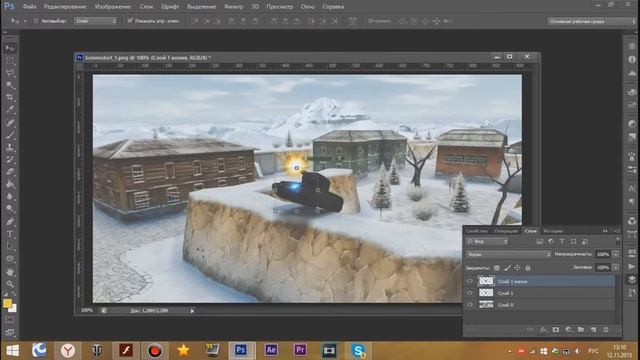This screenshot has width=640, height=360.
Task: Open the Редактирование menu
Action: point(65,7)
